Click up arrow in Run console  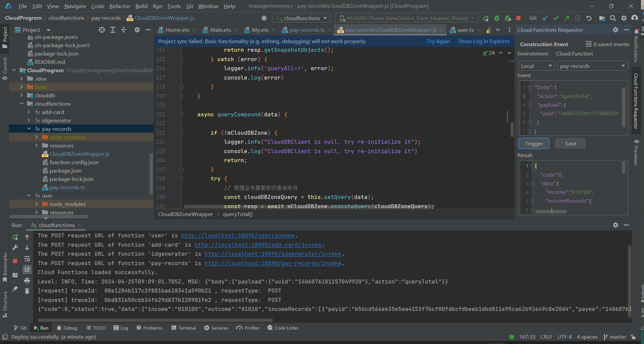(x=27, y=237)
